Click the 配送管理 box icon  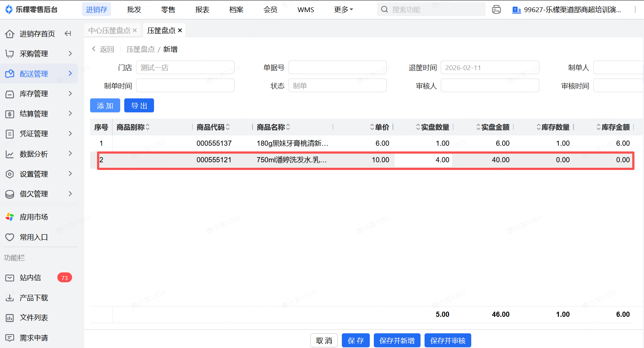click(x=10, y=74)
